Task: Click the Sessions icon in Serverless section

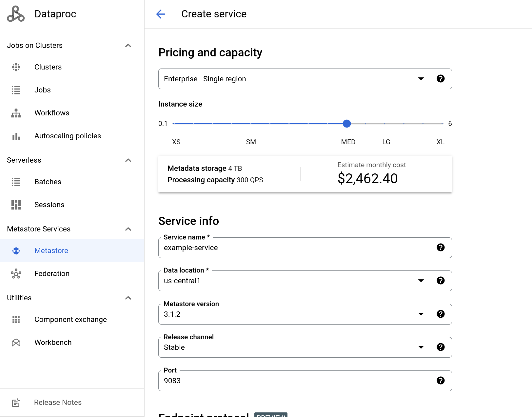Action: [x=16, y=205]
